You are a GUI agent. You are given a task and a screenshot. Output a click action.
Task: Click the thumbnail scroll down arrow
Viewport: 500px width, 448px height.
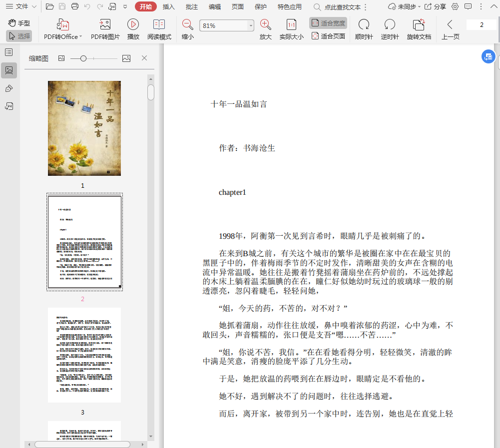tap(151, 437)
